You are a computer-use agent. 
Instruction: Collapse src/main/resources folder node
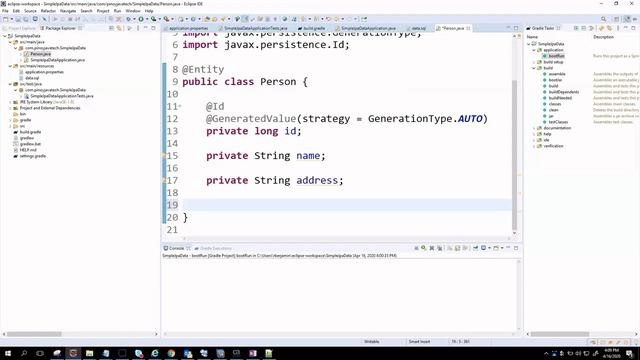click(10, 66)
